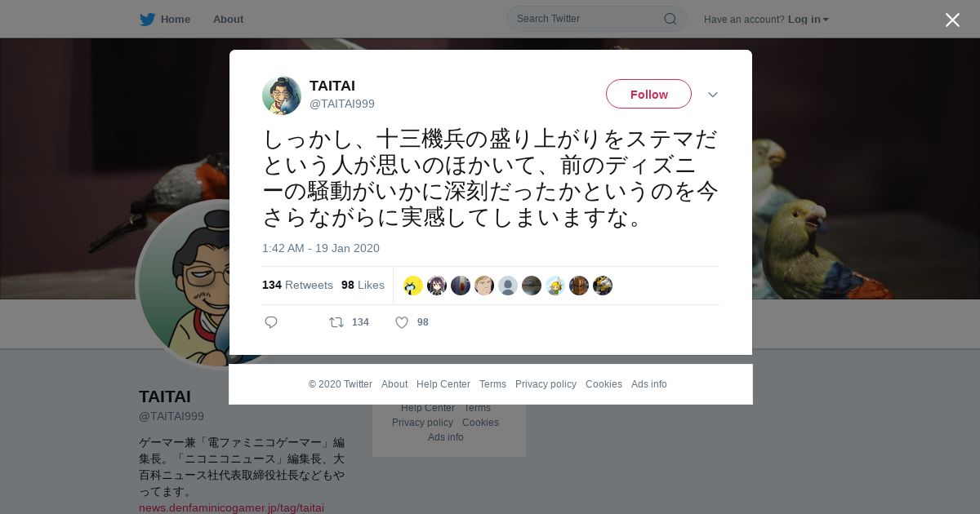Open Privacy policy in modal footer
Image resolution: width=980 pixels, height=514 pixels.
pyautogui.click(x=546, y=384)
